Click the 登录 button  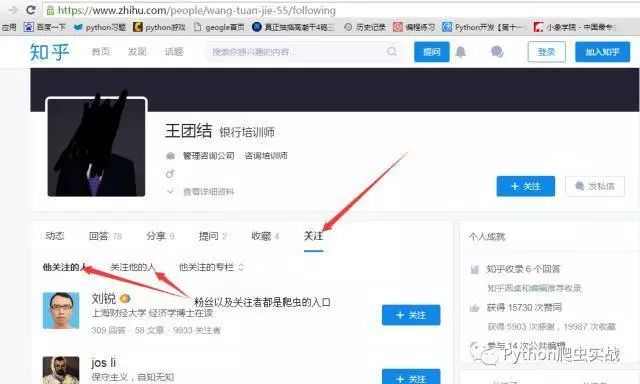pos(547,52)
